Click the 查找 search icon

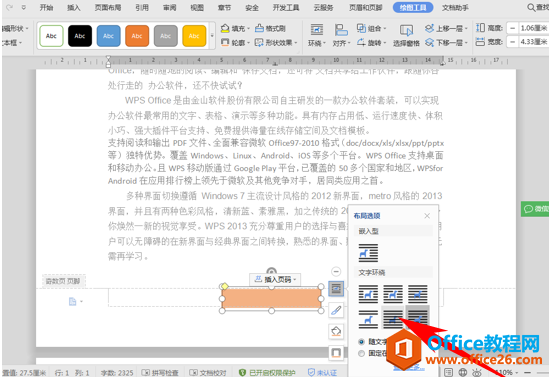538,7
